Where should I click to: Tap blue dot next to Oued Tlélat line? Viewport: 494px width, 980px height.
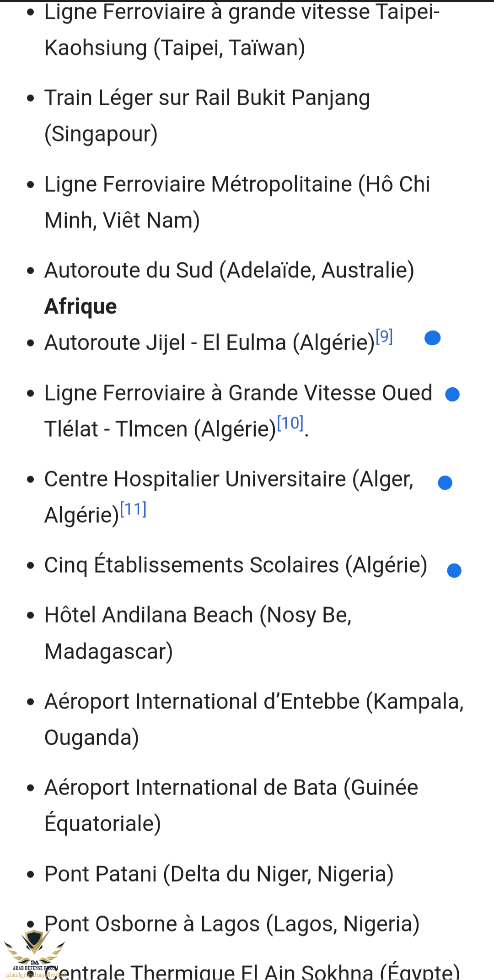coord(452,394)
